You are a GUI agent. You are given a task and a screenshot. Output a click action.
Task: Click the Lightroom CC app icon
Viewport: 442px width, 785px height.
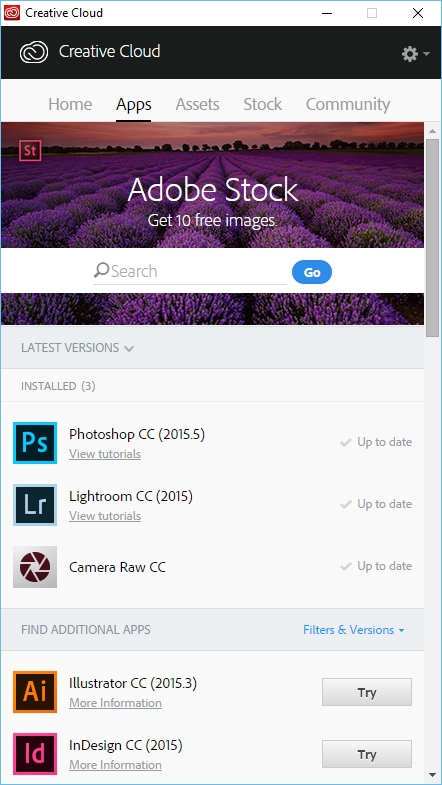(x=35, y=505)
